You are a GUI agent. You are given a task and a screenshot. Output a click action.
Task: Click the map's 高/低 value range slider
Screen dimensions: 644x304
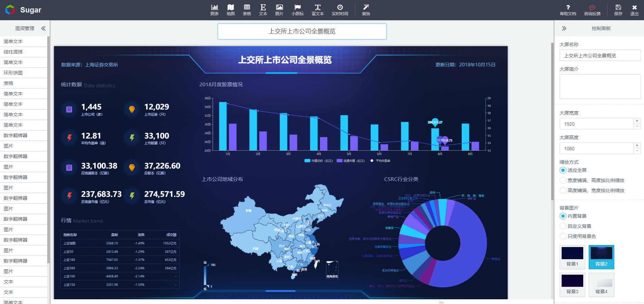point(205,276)
